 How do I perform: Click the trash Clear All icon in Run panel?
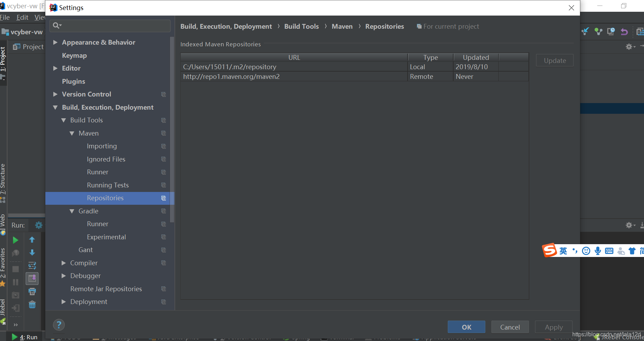(x=32, y=305)
